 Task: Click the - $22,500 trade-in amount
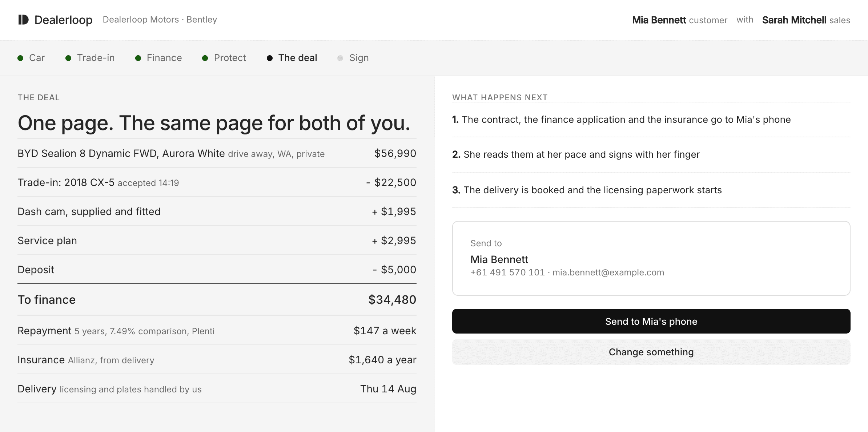(x=391, y=182)
